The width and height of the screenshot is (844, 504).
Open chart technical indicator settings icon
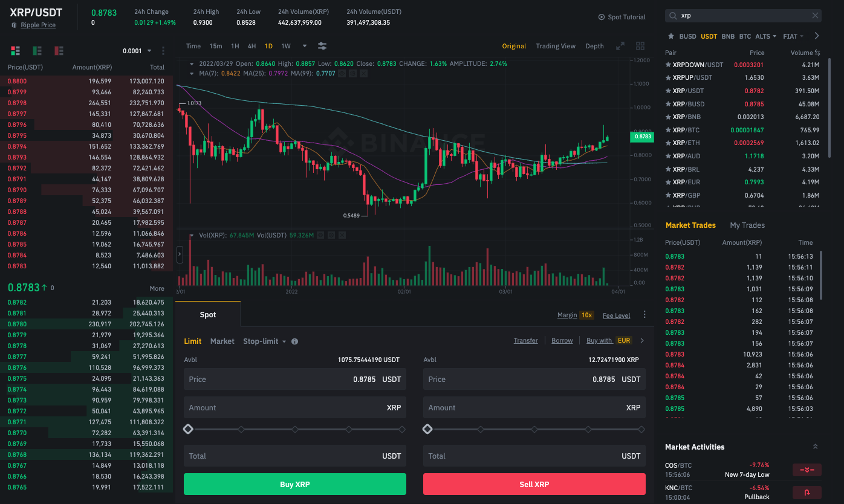click(322, 46)
